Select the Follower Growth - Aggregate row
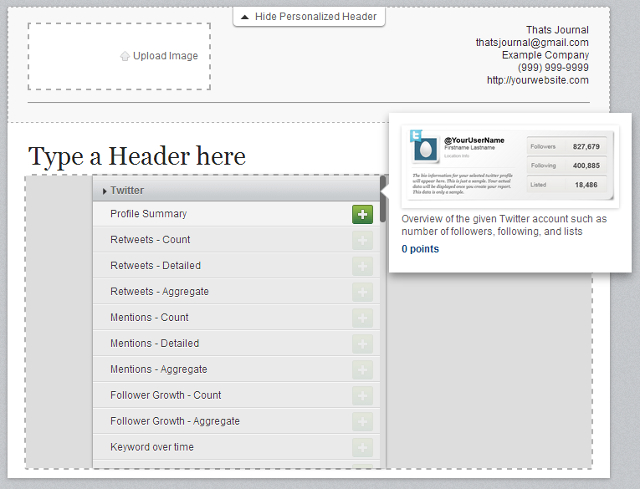Screen dimensions: 640x489 click(236, 421)
